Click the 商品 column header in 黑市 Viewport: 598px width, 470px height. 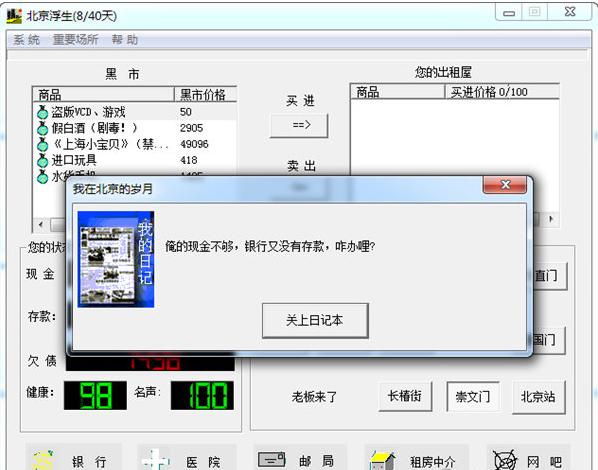(103, 94)
